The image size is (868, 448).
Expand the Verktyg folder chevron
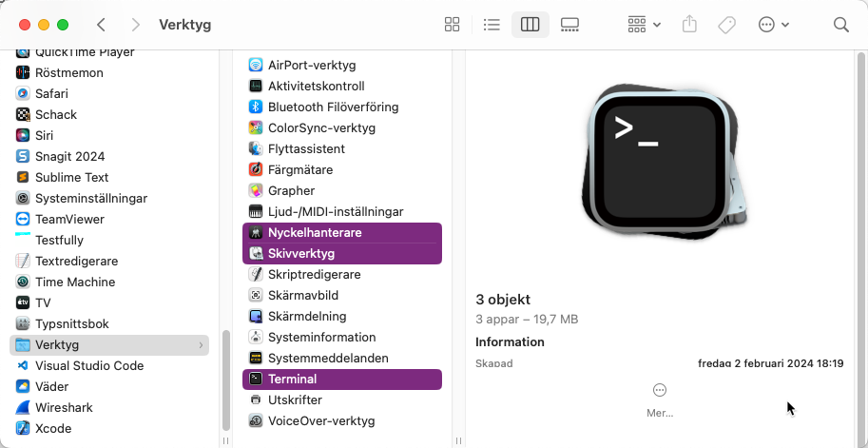(201, 345)
